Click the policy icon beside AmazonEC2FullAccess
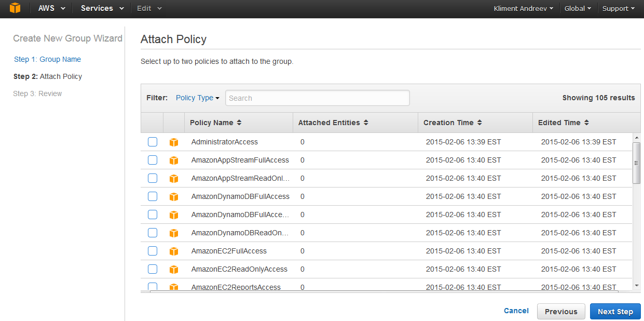This screenshot has width=644, height=321. [174, 251]
